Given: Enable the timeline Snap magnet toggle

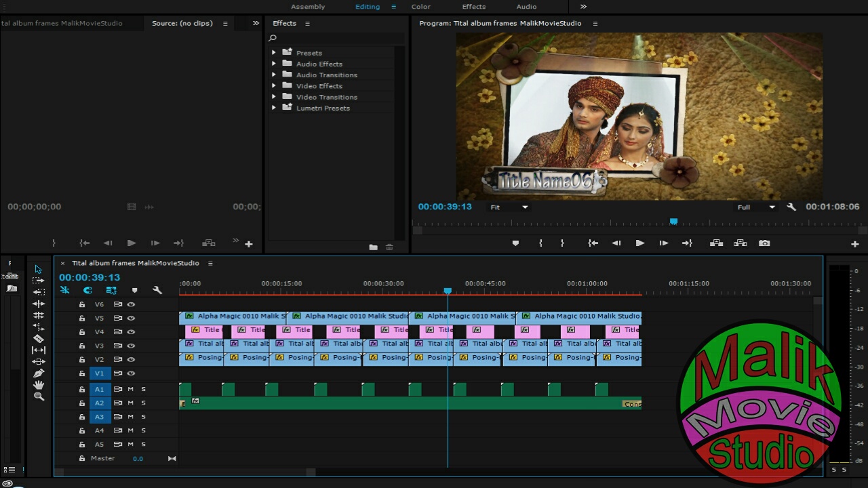Looking at the screenshot, I should (87, 290).
